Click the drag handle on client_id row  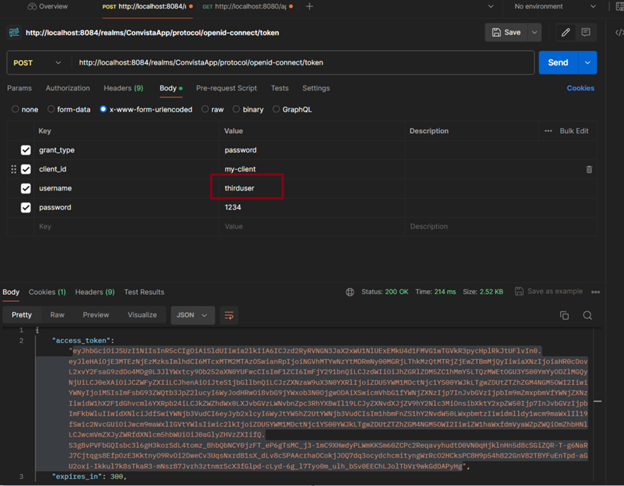tap(14, 169)
